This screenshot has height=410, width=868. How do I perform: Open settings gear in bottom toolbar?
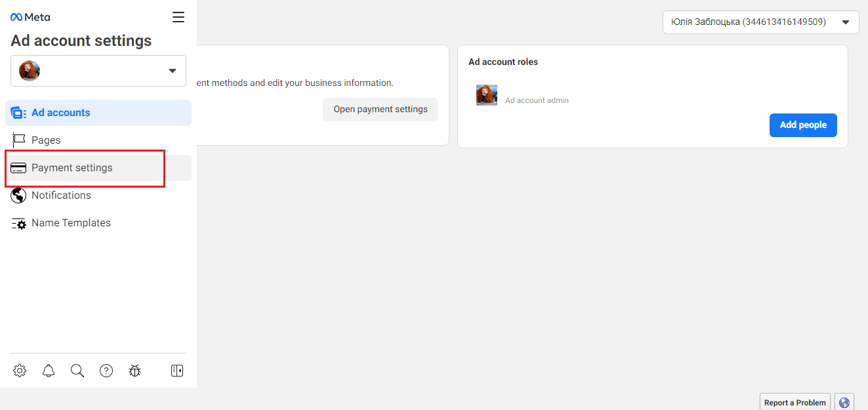click(x=20, y=371)
